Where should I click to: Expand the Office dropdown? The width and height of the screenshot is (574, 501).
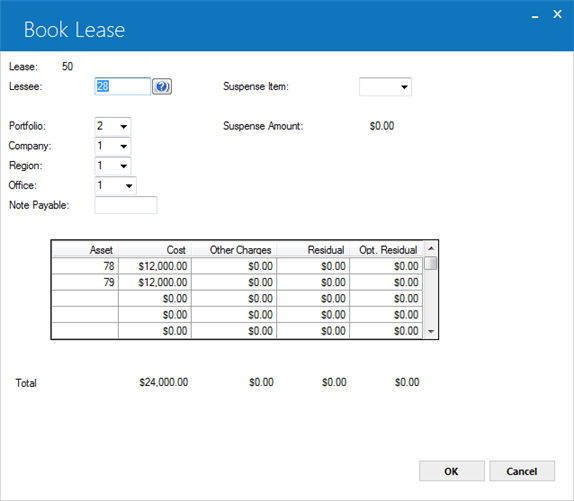point(116,186)
